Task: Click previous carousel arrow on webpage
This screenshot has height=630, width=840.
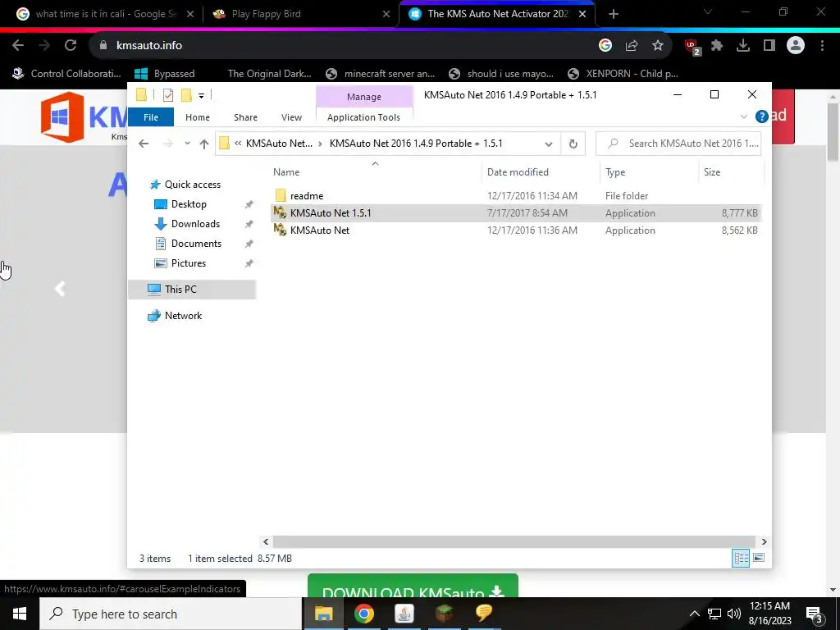Action: (60, 289)
